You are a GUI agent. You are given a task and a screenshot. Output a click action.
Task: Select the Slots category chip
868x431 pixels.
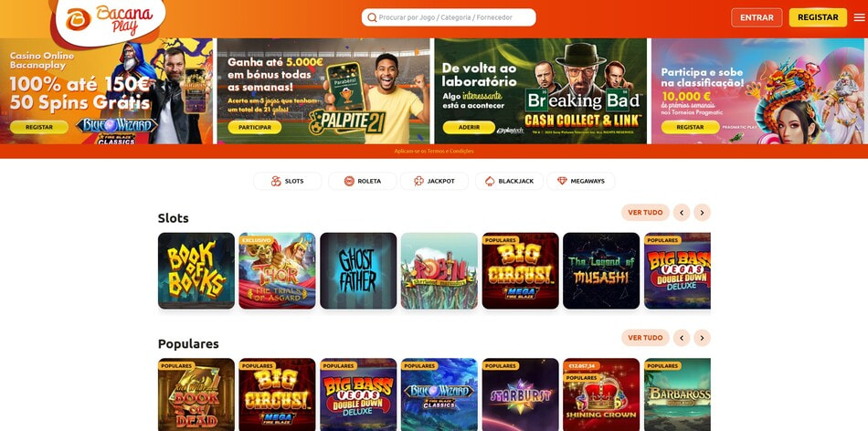point(287,181)
